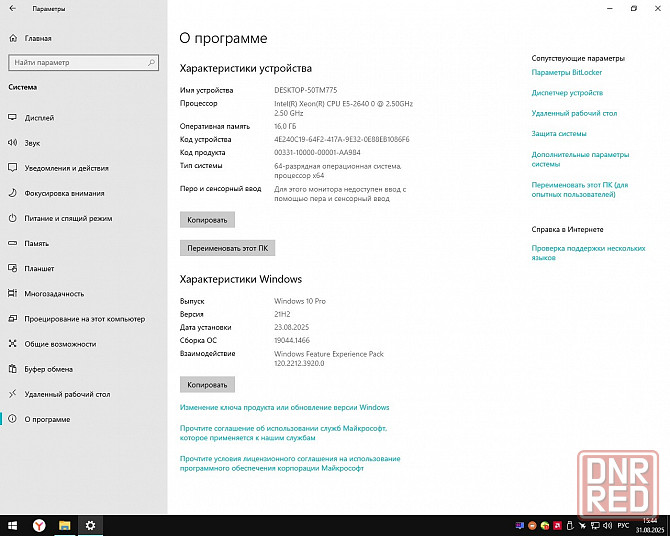Open Буфер обмена clipboard settings
670x536 pixels.
pyautogui.click(x=48, y=369)
